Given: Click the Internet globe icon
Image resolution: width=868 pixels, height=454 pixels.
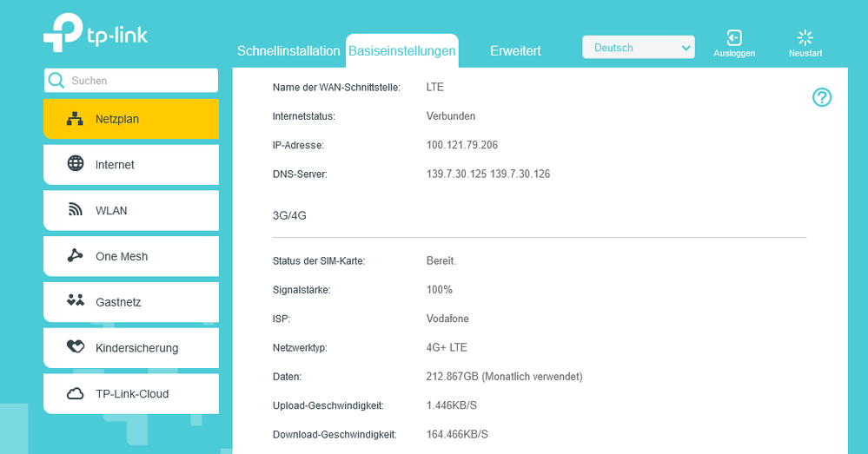Looking at the screenshot, I should (76, 164).
